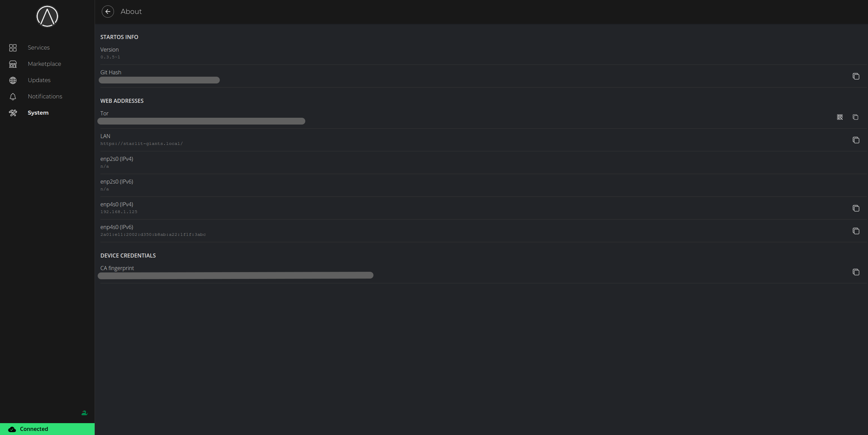Go back using the arrow button
This screenshot has height=435, width=868.
[x=108, y=12]
